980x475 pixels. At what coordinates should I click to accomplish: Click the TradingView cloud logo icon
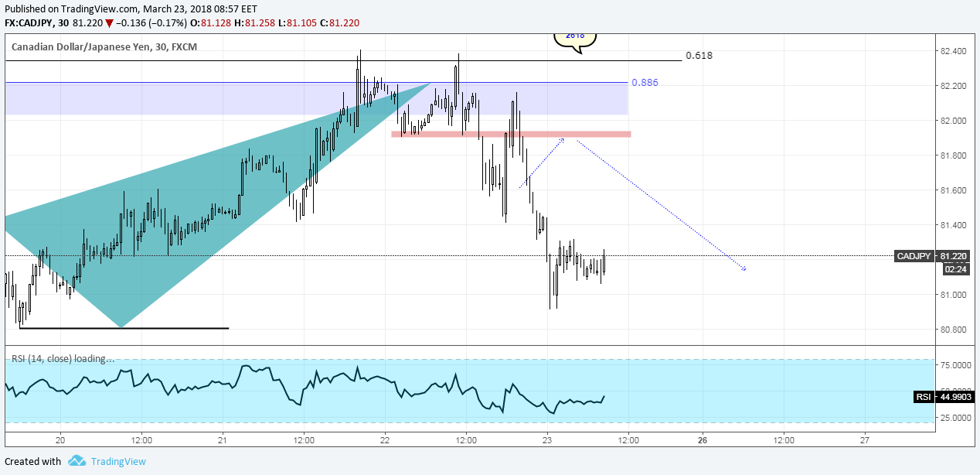coord(77,461)
